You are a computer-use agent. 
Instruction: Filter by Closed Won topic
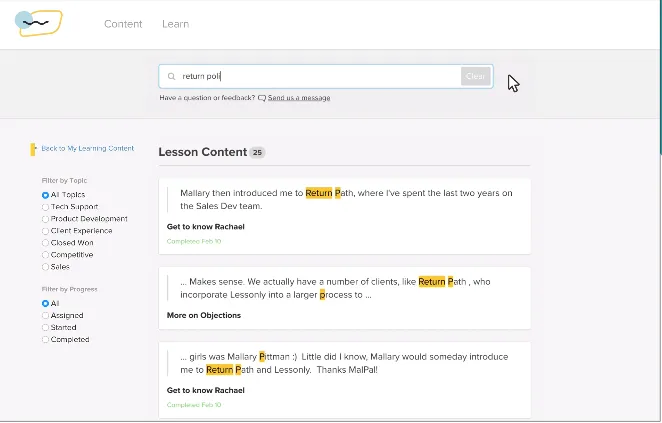68,243
